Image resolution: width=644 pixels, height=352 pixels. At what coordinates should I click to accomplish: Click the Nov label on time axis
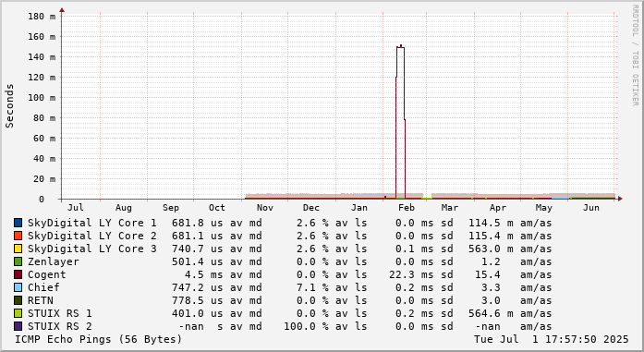(265, 208)
